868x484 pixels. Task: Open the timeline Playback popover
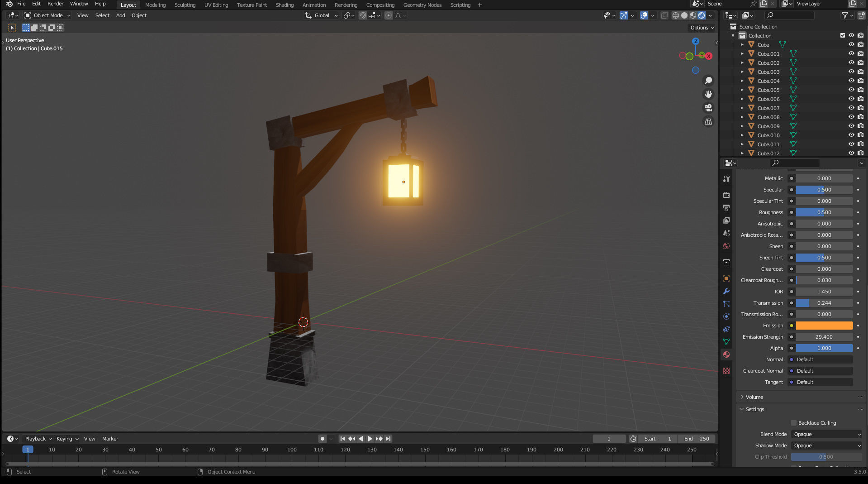[38, 439]
